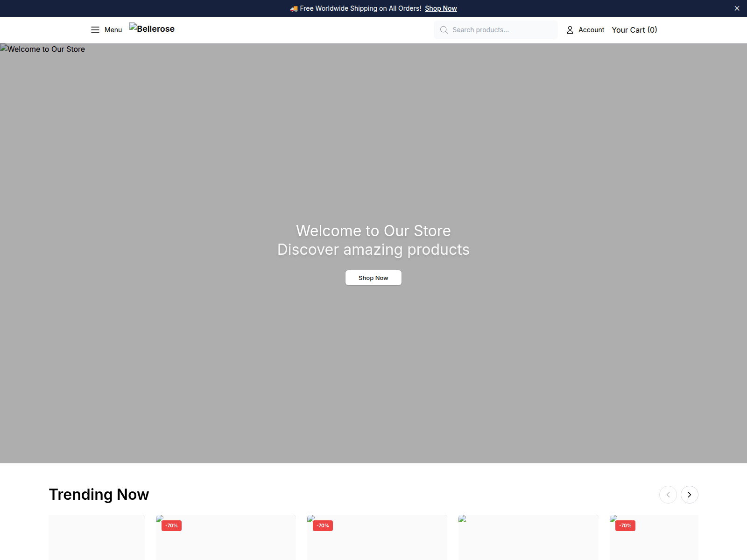Follow the Shop Now link in banner

(x=441, y=8)
